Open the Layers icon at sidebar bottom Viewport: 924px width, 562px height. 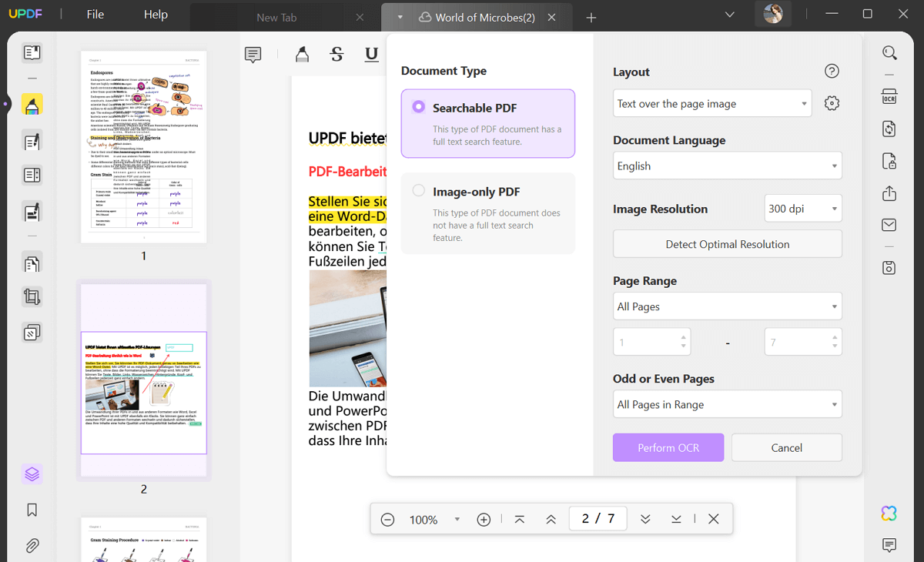tap(32, 474)
